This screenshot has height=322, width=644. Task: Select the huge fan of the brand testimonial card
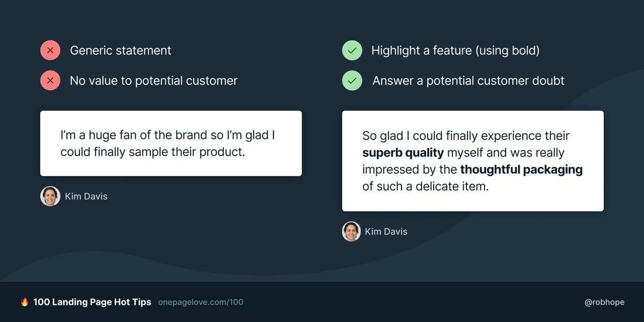[x=171, y=143]
